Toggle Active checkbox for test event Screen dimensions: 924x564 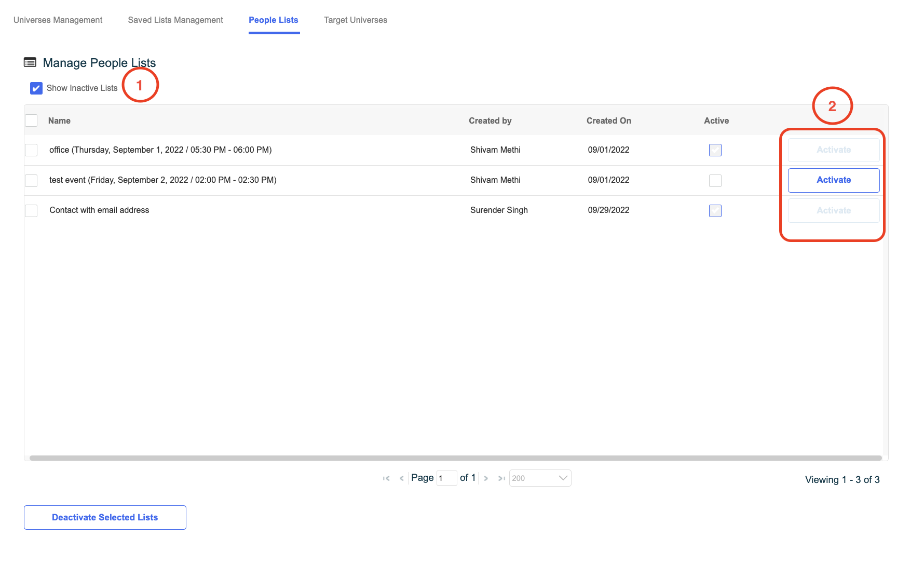pos(715,180)
